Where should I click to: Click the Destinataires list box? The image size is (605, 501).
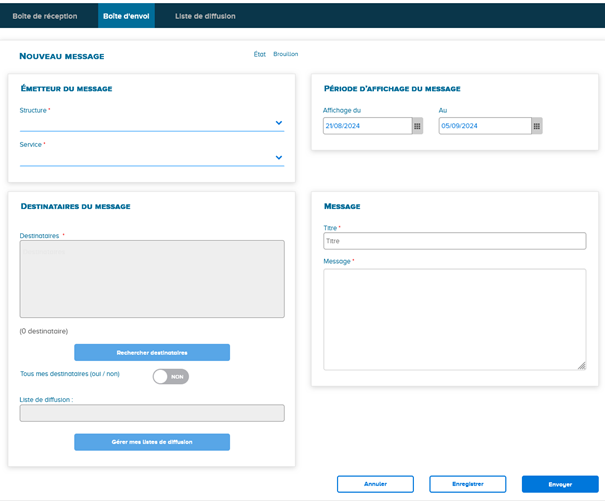tap(152, 279)
